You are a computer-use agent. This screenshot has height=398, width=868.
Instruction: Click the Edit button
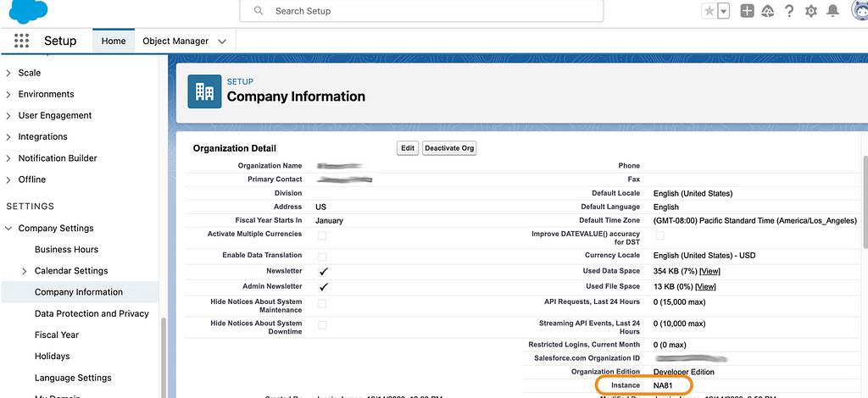[408, 148]
